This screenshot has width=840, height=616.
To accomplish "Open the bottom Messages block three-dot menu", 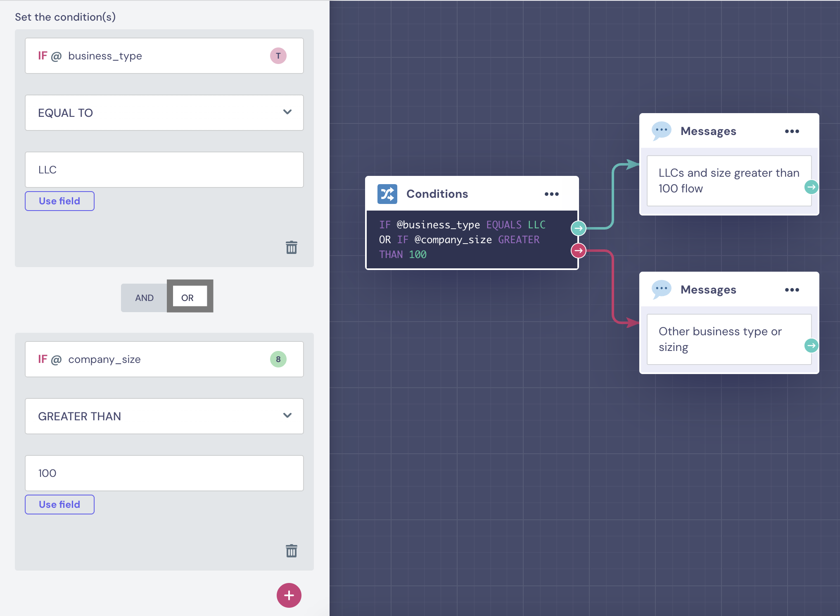I will click(x=792, y=290).
